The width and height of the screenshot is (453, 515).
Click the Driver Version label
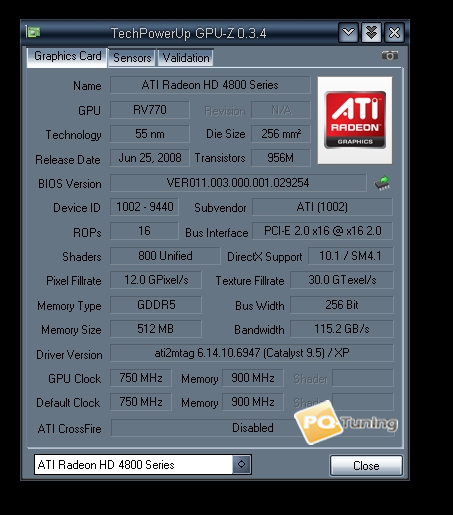pos(69,355)
